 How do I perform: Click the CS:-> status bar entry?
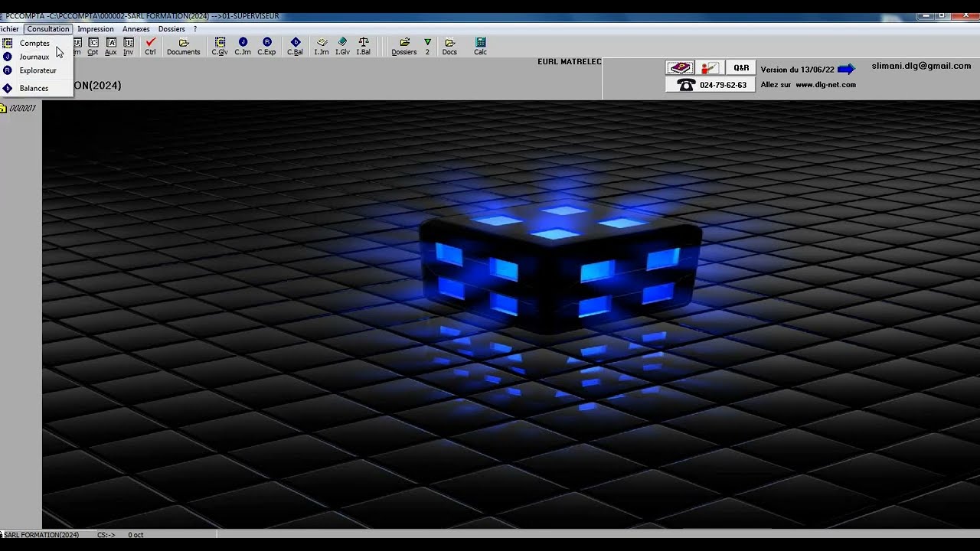pos(106,535)
